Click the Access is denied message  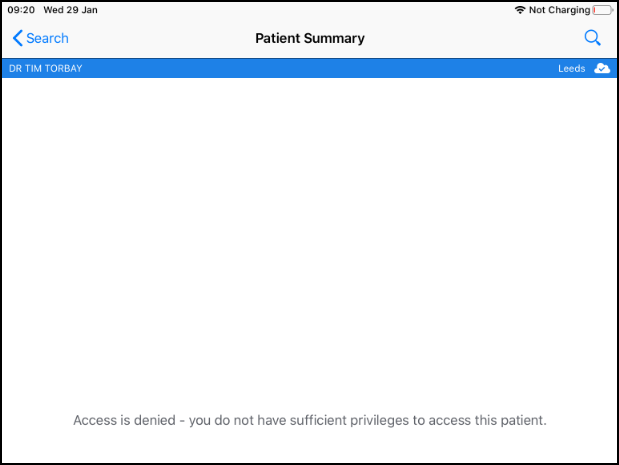(x=310, y=420)
